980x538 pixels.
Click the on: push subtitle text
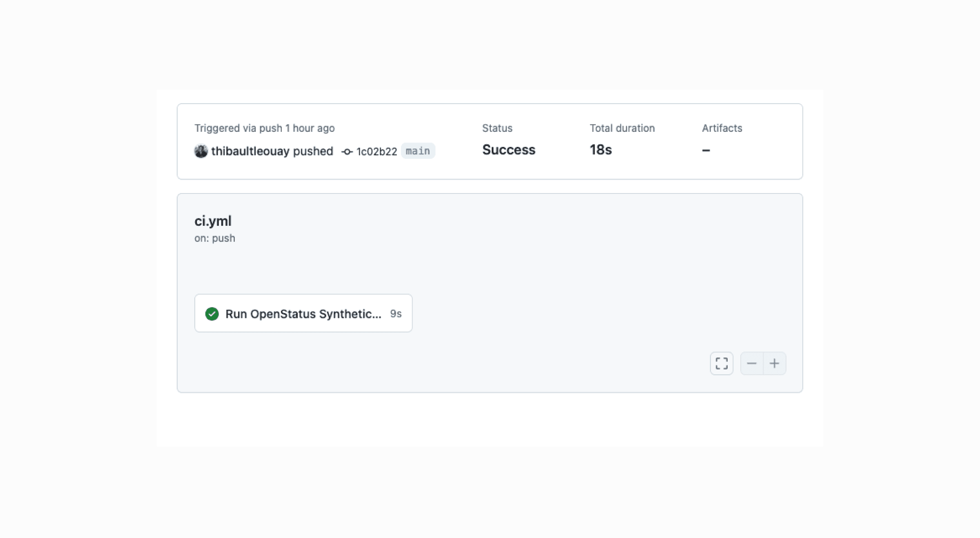pyautogui.click(x=215, y=238)
